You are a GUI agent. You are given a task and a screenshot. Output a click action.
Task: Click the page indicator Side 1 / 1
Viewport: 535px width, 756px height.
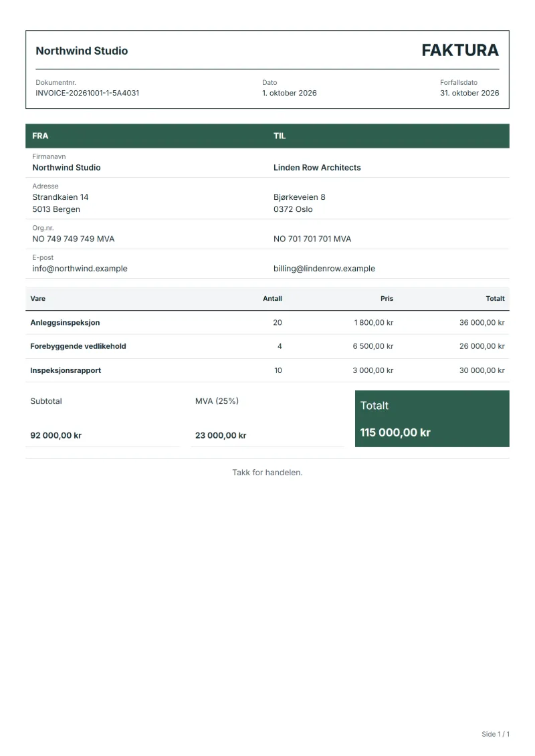[x=496, y=734]
